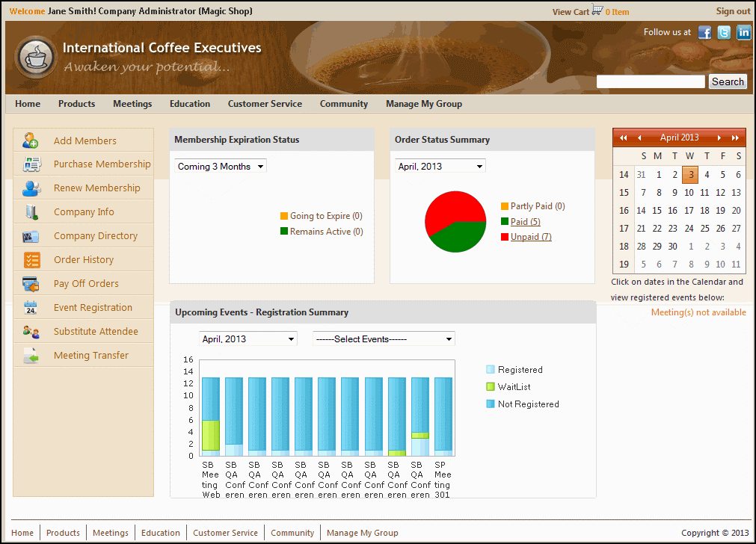
Task: Click the WaitList legend swatch
Action: click(x=491, y=386)
